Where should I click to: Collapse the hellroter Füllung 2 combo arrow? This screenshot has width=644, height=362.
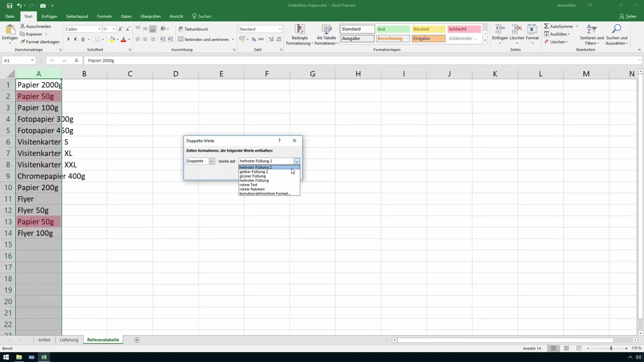(297, 161)
